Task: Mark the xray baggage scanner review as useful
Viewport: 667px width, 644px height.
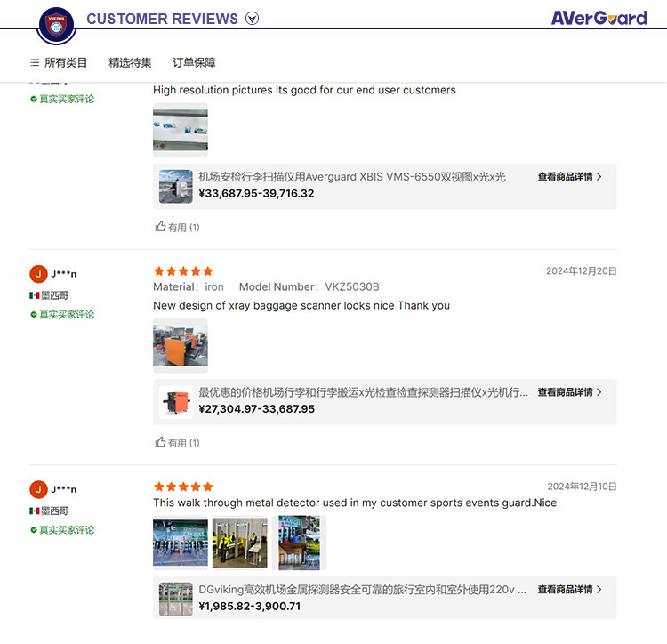Action: coord(177,442)
